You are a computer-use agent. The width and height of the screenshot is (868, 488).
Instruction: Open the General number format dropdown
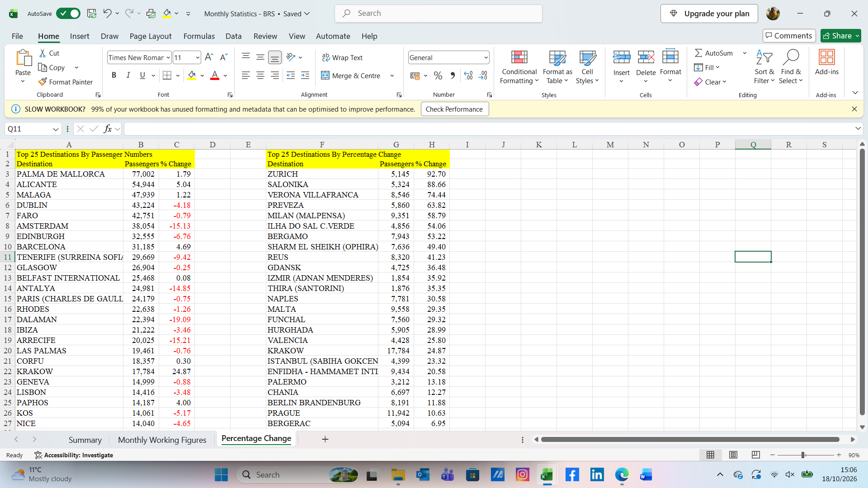pyautogui.click(x=486, y=58)
